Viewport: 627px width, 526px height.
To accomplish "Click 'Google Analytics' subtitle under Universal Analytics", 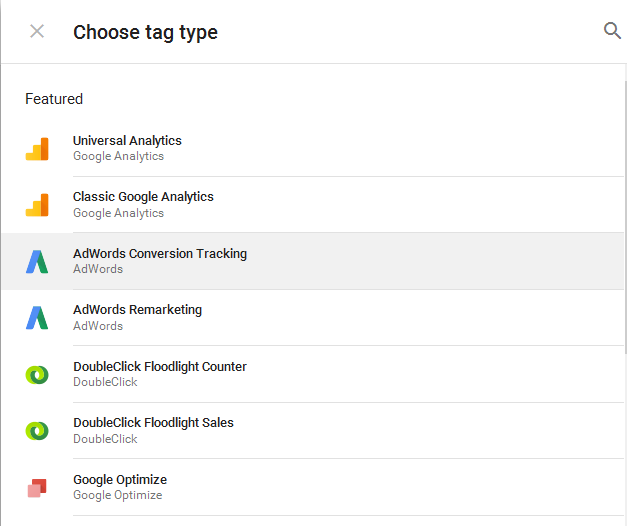I will pos(118,157).
